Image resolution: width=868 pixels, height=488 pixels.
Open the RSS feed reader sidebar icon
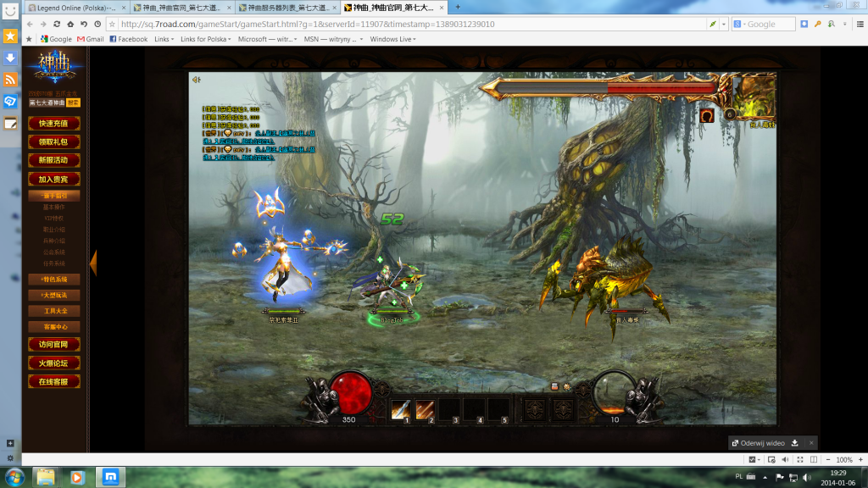click(10, 80)
